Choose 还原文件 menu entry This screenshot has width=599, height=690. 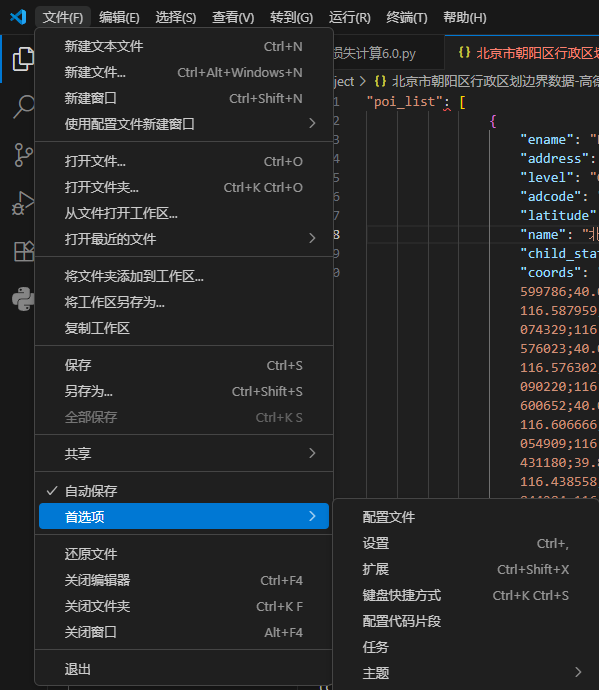click(184, 554)
